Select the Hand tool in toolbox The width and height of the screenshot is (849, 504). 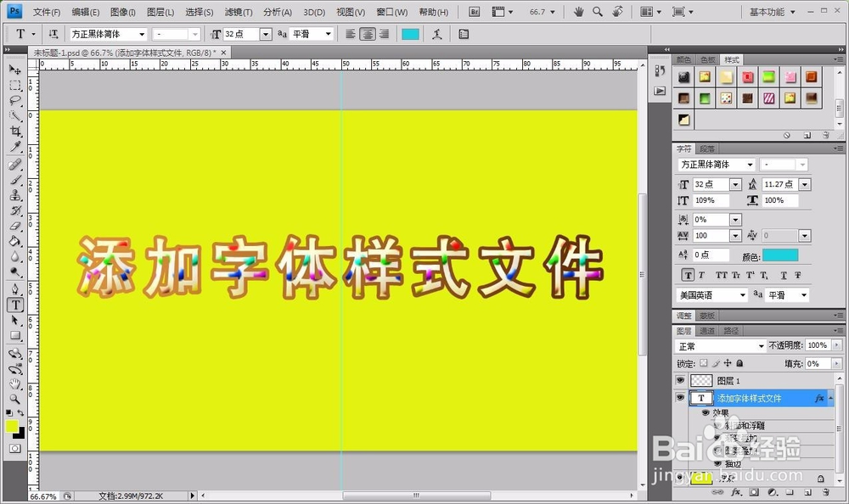15,384
